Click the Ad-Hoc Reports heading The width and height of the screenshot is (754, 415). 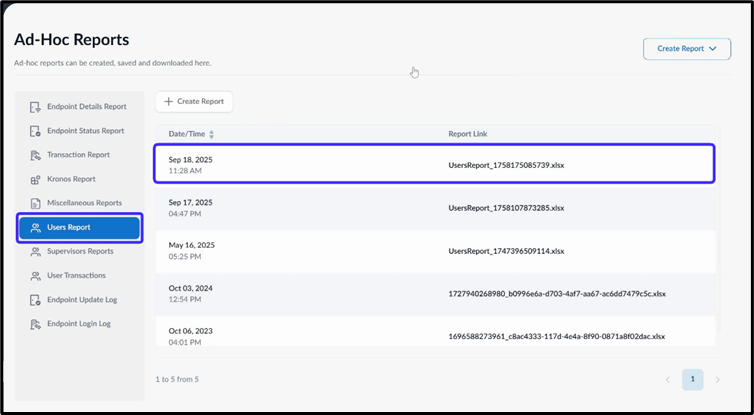(x=72, y=39)
